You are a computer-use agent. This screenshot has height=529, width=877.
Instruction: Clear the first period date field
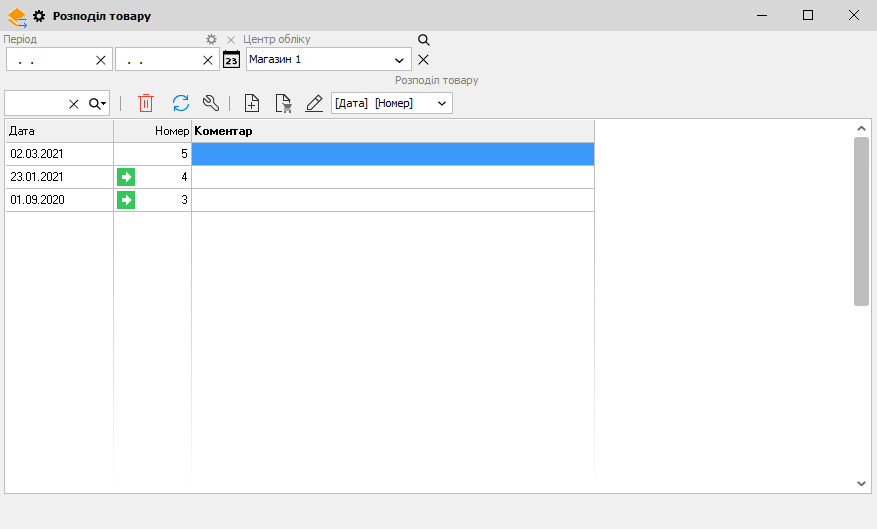click(100, 60)
